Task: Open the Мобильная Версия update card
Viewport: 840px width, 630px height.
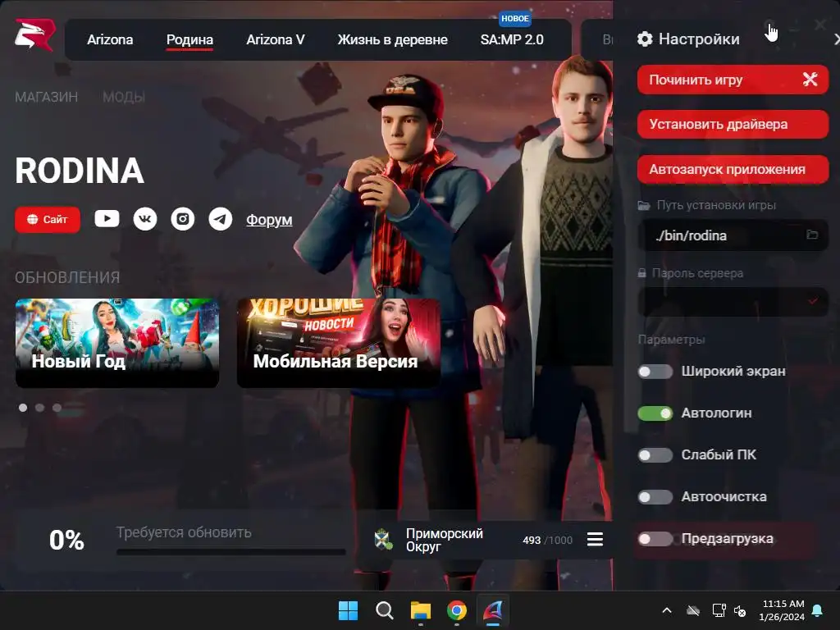Action: (339, 343)
